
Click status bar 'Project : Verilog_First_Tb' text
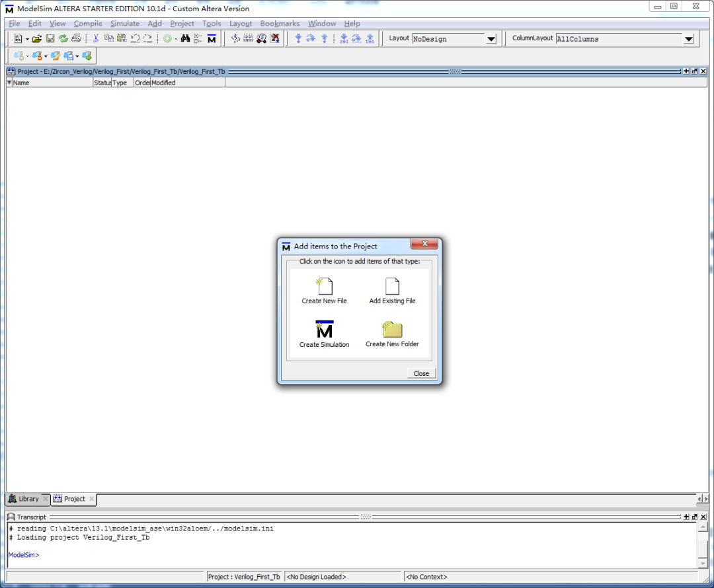[244, 577]
